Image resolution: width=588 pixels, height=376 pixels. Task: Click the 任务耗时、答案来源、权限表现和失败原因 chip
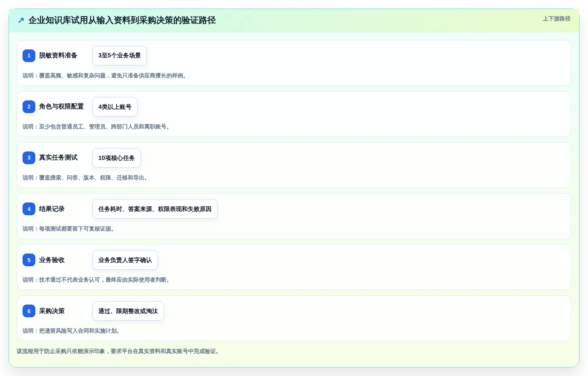tap(155, 209)
